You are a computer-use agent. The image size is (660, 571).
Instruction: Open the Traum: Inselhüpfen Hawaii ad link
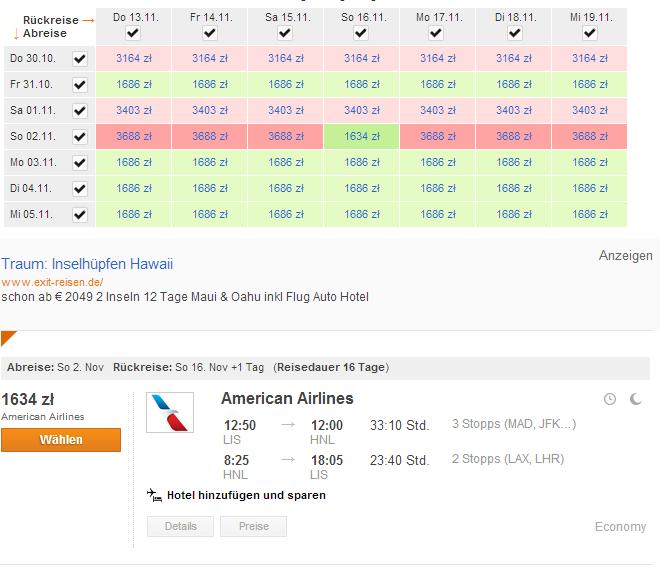pos(87,264)
